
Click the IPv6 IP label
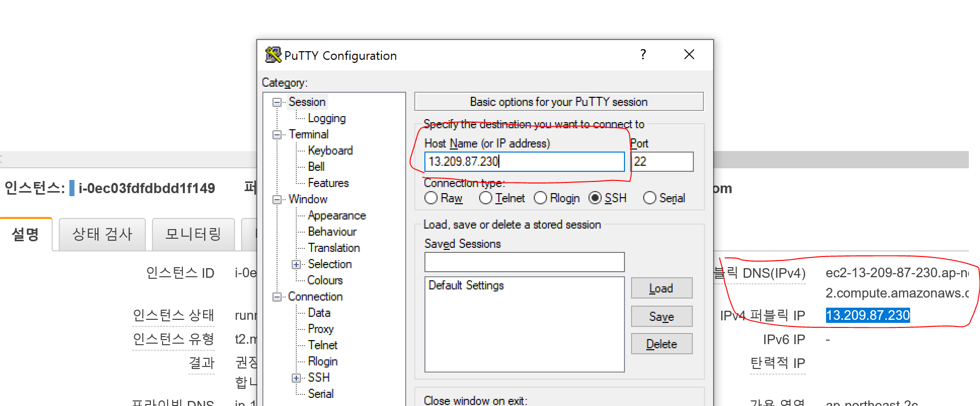coord(784,340)
